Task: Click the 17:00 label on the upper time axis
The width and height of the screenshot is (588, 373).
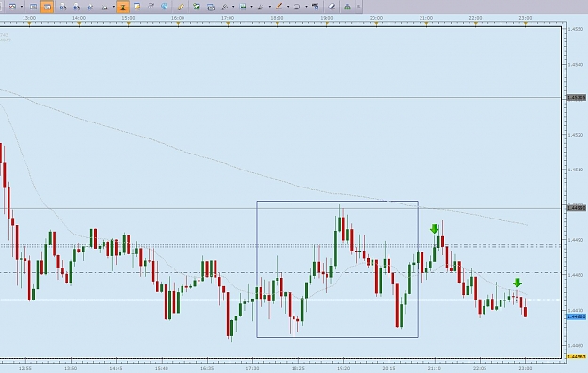Action: point(228,18)
